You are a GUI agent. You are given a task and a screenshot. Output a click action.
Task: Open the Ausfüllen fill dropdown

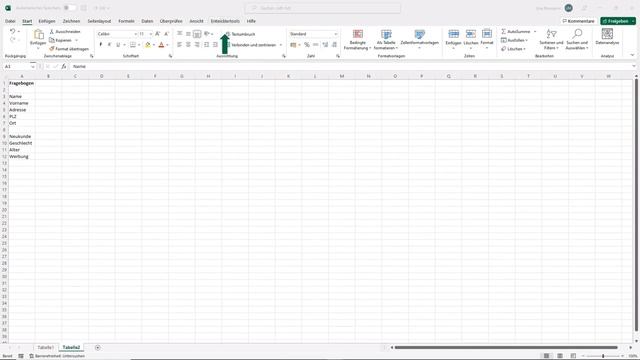tap(515, 40)
